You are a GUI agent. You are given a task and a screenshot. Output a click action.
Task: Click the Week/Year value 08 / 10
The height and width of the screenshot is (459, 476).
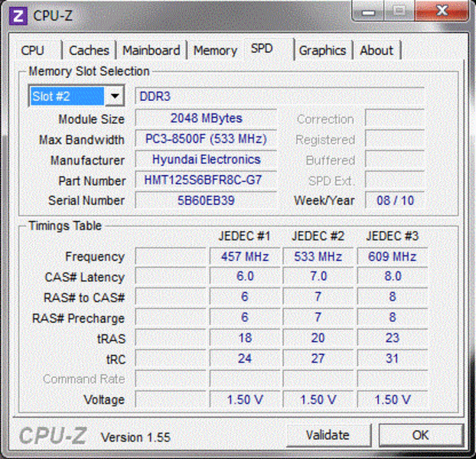tap(395, 200)
